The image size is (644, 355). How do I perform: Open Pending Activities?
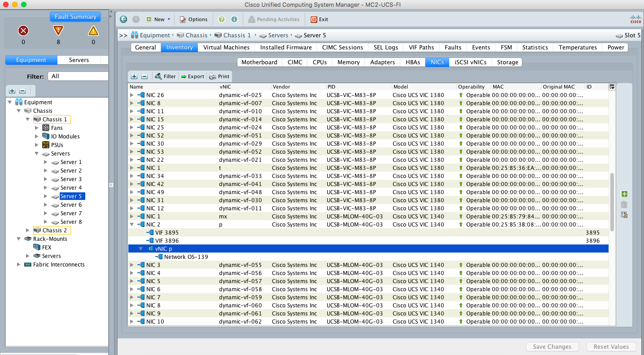pyautogui.click(x=274, y=19)
